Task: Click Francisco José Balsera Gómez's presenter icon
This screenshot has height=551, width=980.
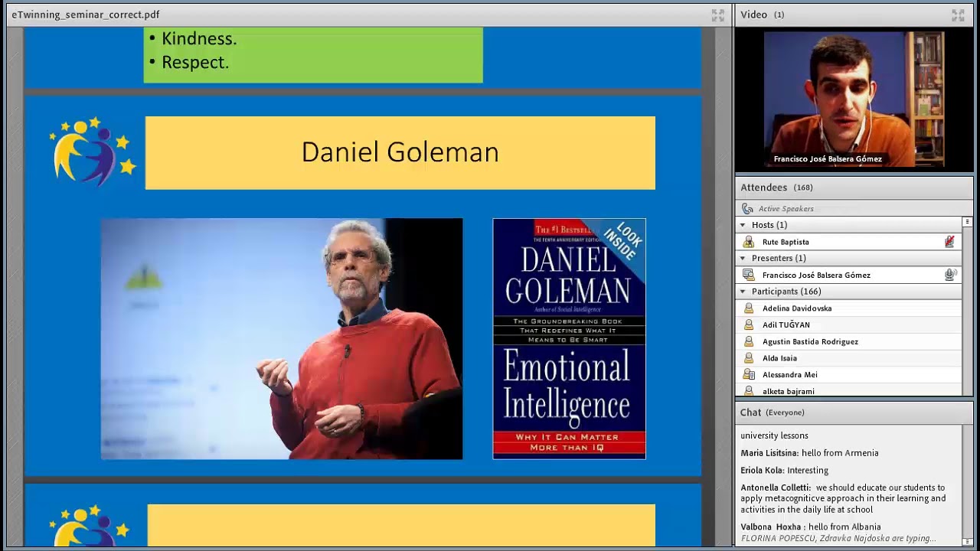Action: click(749, 275)
